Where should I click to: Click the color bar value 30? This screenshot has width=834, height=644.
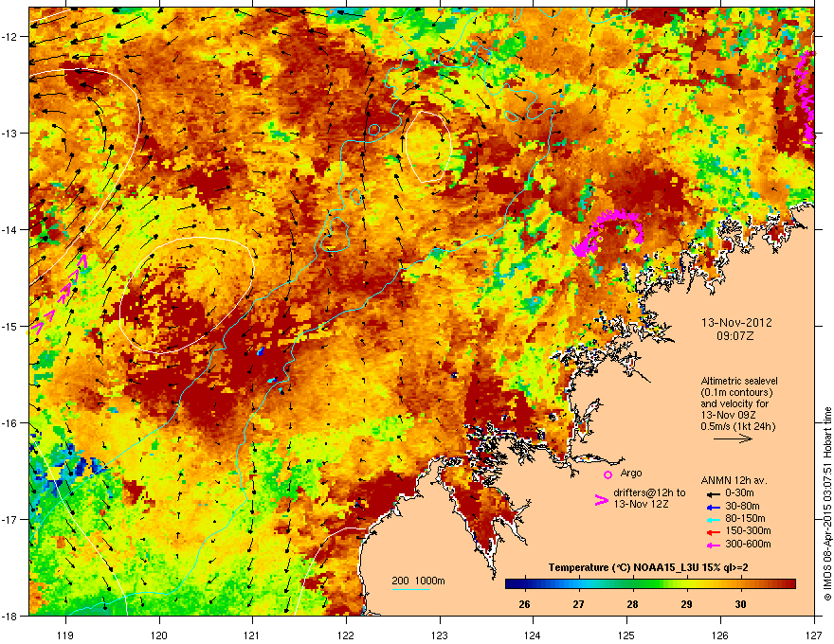[x=740, y=604]
